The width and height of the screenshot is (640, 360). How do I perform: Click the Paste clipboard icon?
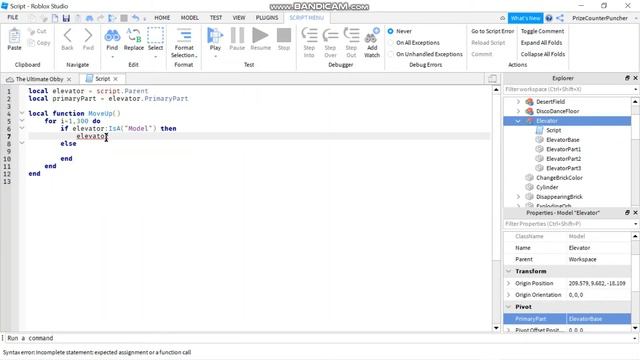click(x=14, y=36)
